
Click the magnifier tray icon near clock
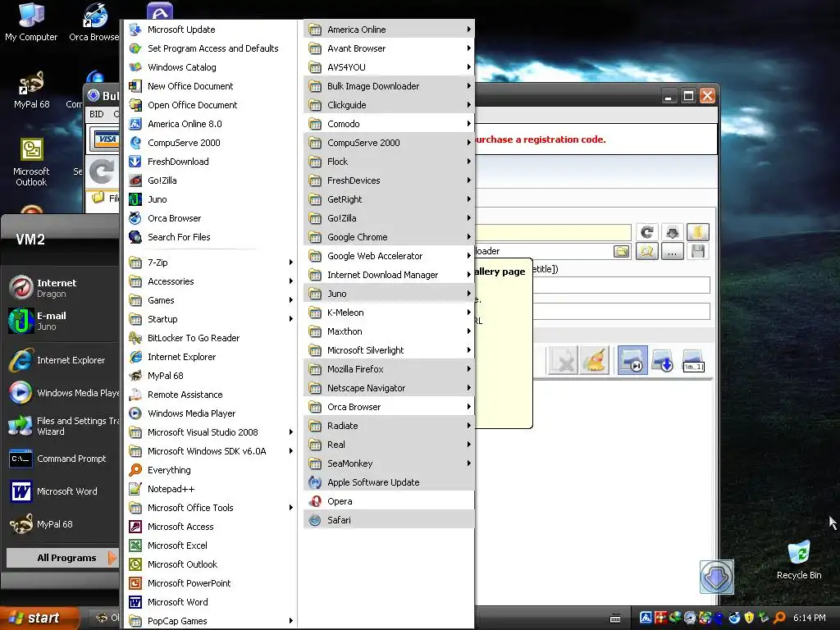tap(779, 618)
